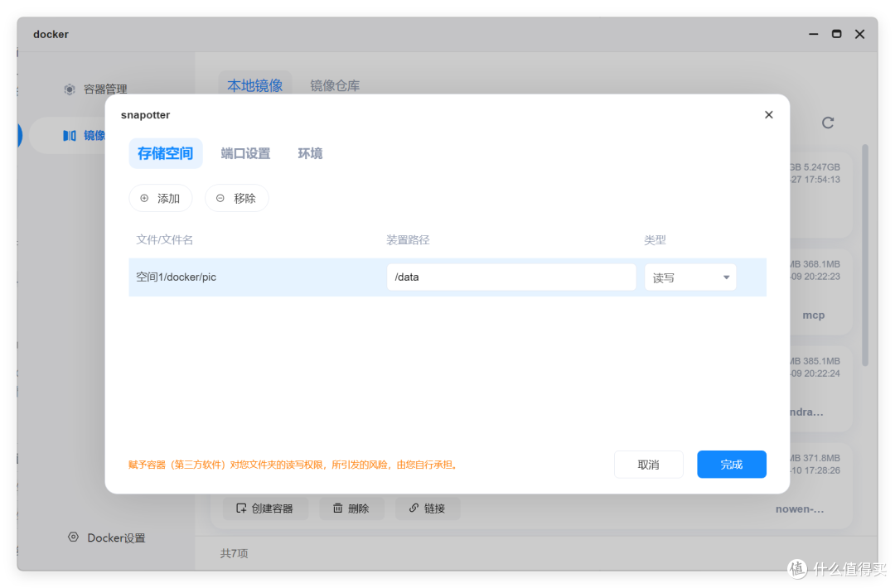Close the docker window
Screen dimensions: 895x588
(859, 34)
